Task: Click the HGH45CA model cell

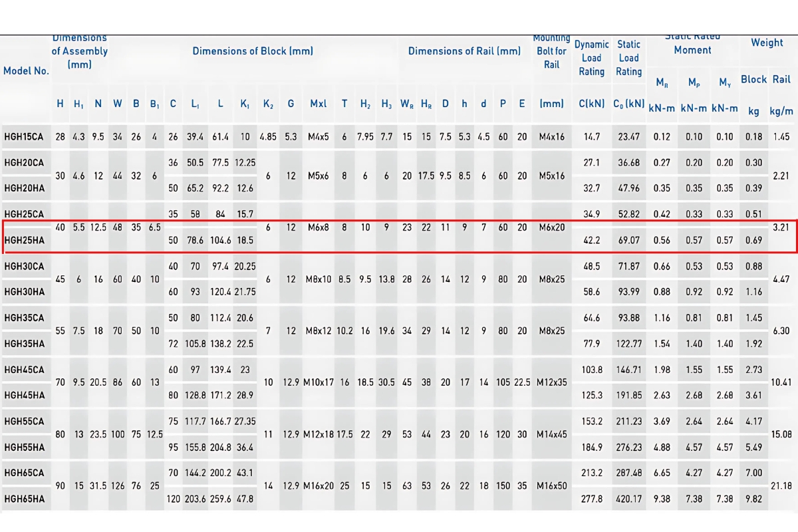Action: 24,370
